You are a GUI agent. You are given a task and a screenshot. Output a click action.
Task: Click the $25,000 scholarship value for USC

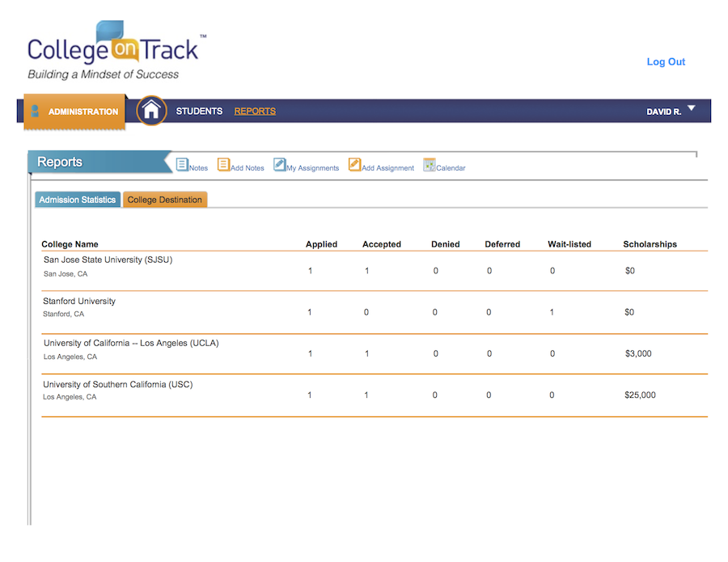[x=640, y=395]
